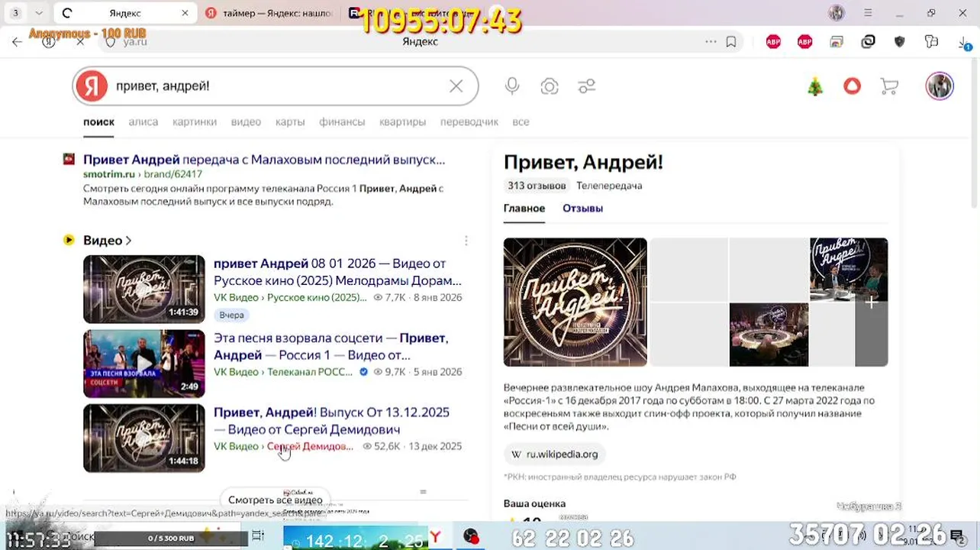Viewport: 980px width, 550px height.
Task: Click Смотреть все видео button
Action: point(276,500)
